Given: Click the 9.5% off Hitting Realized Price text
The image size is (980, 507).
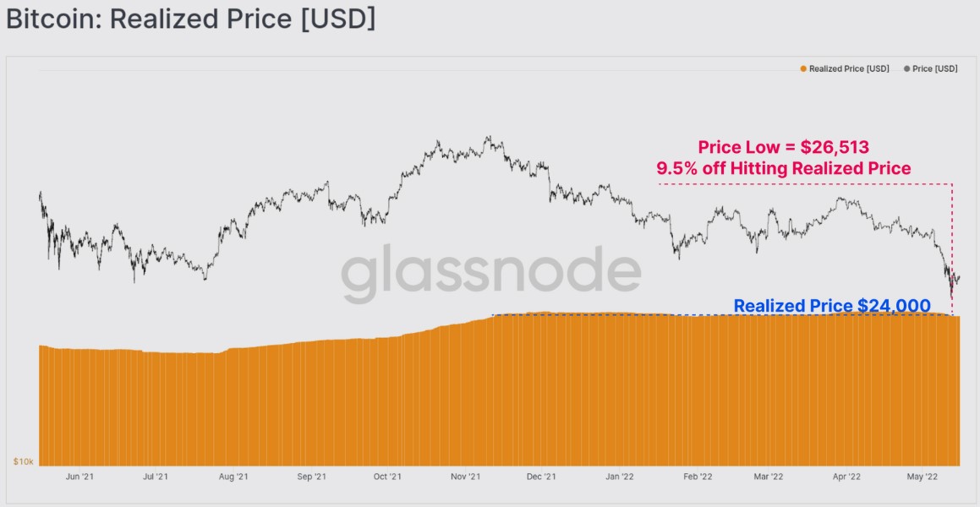Looking at the screenshot, I should point(783,168).
